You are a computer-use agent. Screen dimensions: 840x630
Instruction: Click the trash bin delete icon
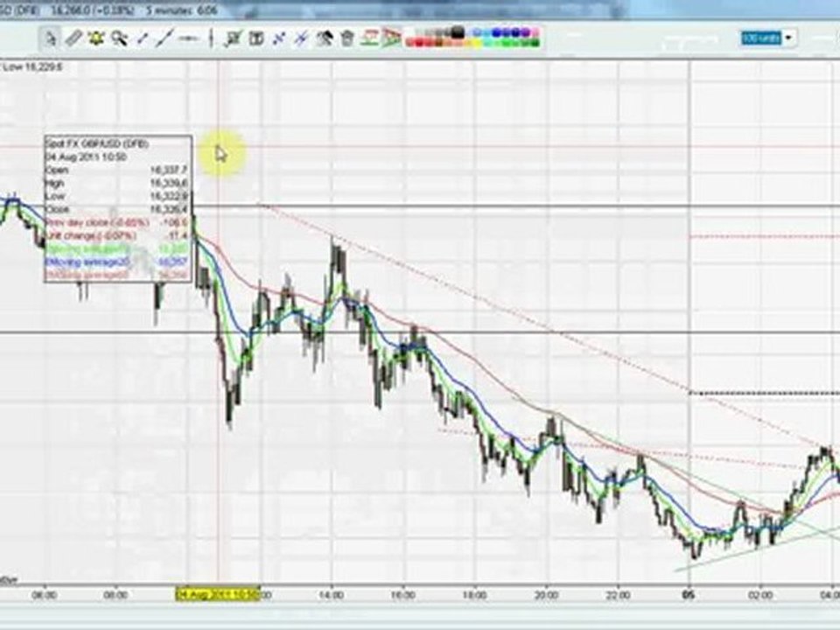(347, 38)
